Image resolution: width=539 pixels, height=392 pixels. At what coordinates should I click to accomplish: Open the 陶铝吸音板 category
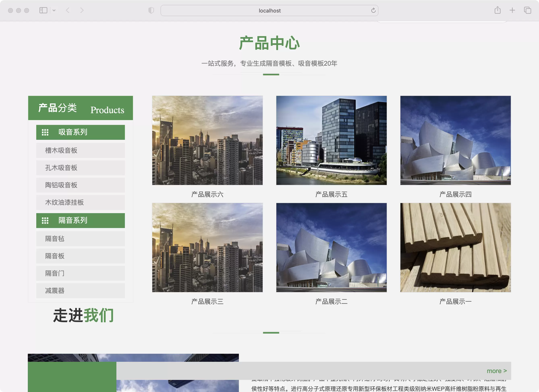(x=80, y=185)
